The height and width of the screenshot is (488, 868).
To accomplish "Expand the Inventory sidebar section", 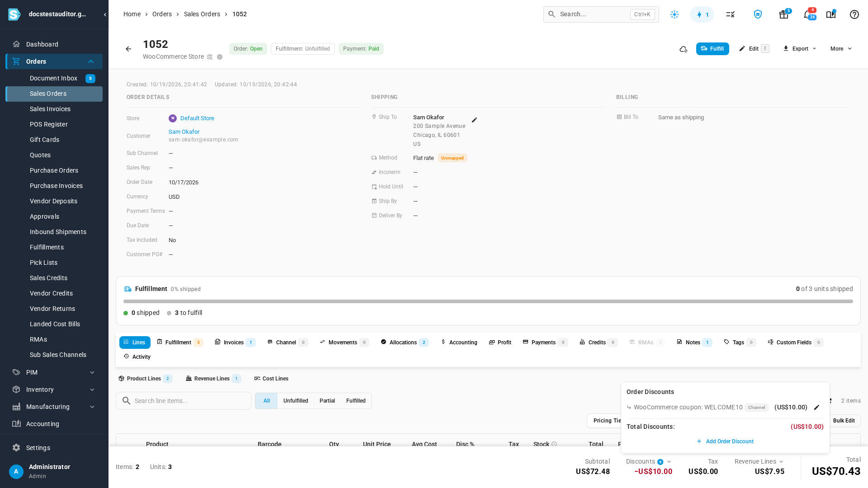I will (92, 389).
